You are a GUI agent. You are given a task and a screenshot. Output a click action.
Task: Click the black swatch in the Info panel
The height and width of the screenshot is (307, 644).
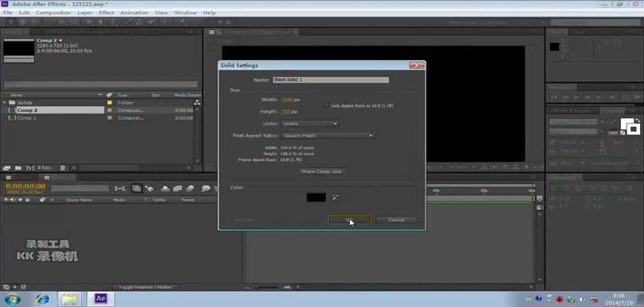click(x=554, y=47)
